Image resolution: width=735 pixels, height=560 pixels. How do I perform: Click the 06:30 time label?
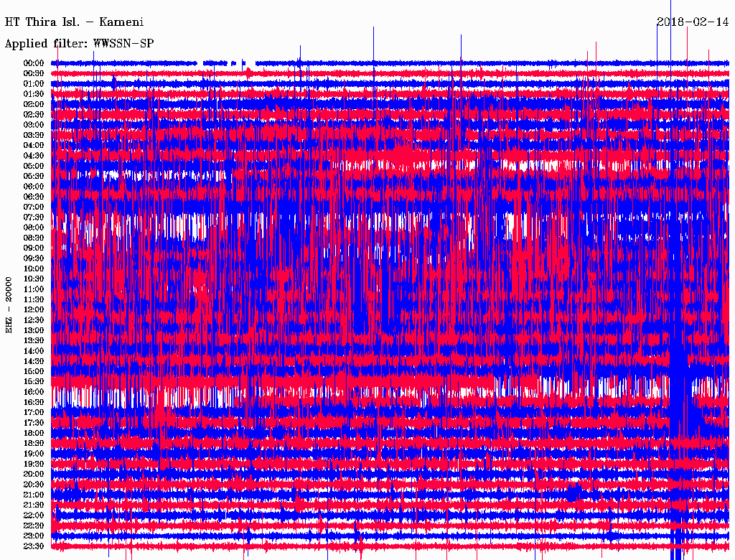pos(34,197)
